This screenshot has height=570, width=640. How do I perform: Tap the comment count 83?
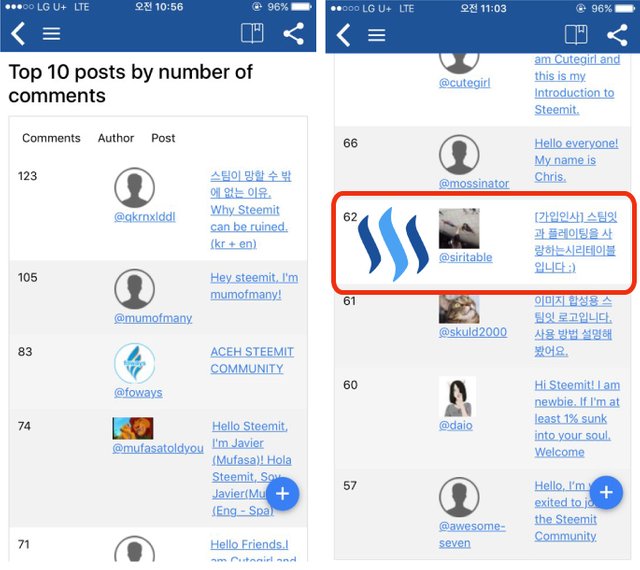(25, 352)
